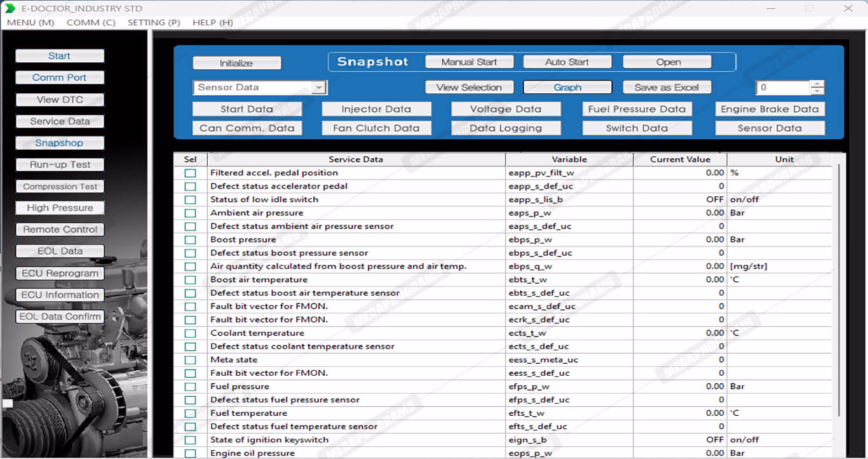Click the vertical scrollbar of data table
This screenshot has width=868, height=459.
coord(839,286)
